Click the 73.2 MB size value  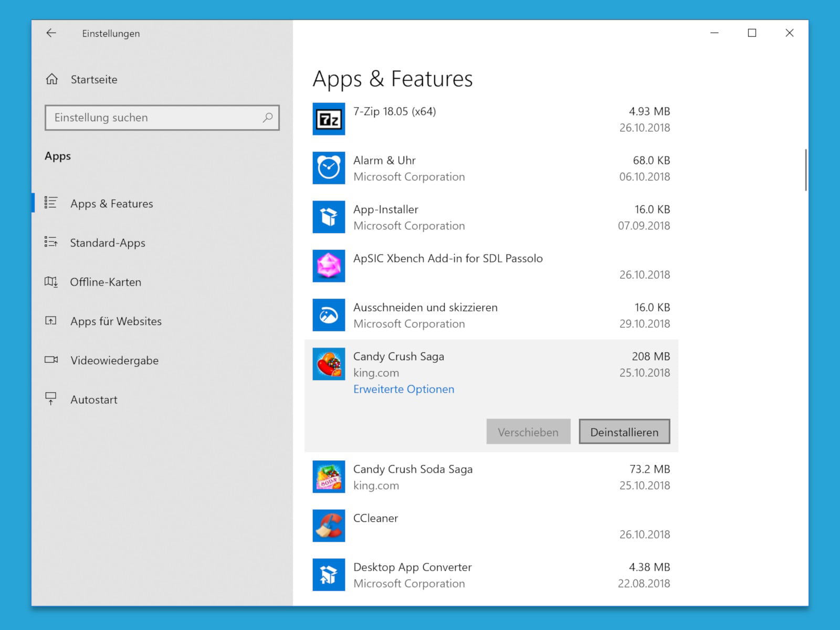click(650, 469)
